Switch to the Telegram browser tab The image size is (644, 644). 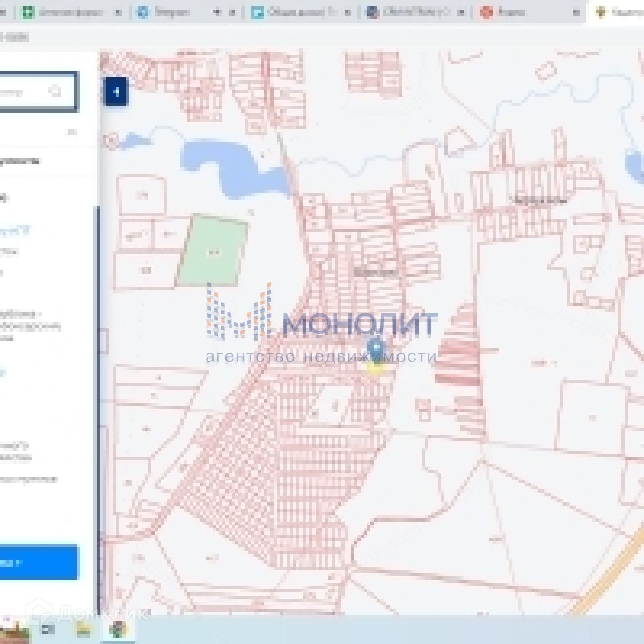pos(166,13)
